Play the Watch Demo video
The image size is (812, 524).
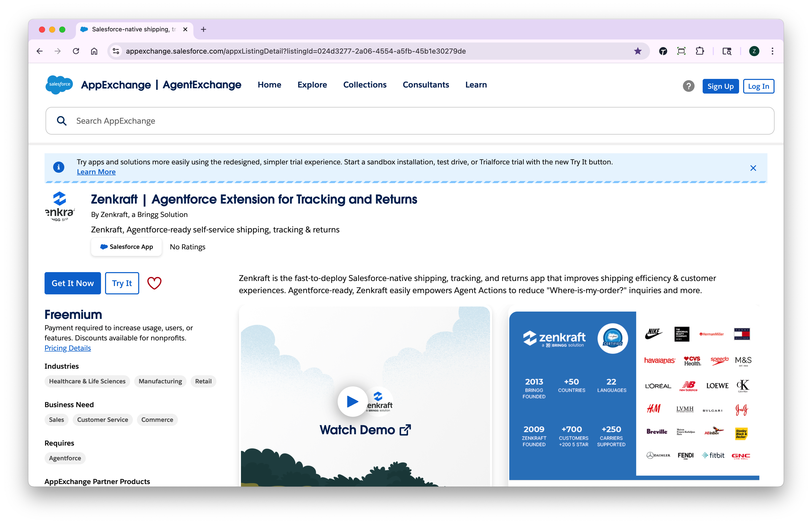[x=352, y=402]
